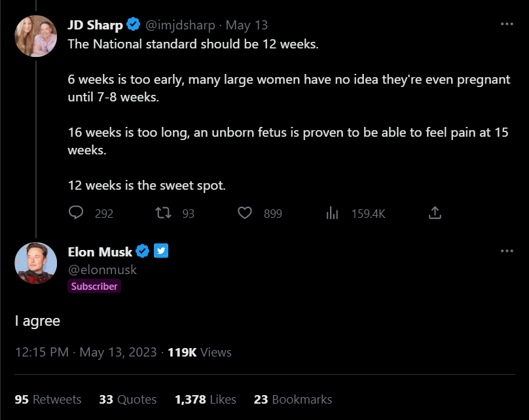Click Elon Musk's blue verified badge

(143, 251)
